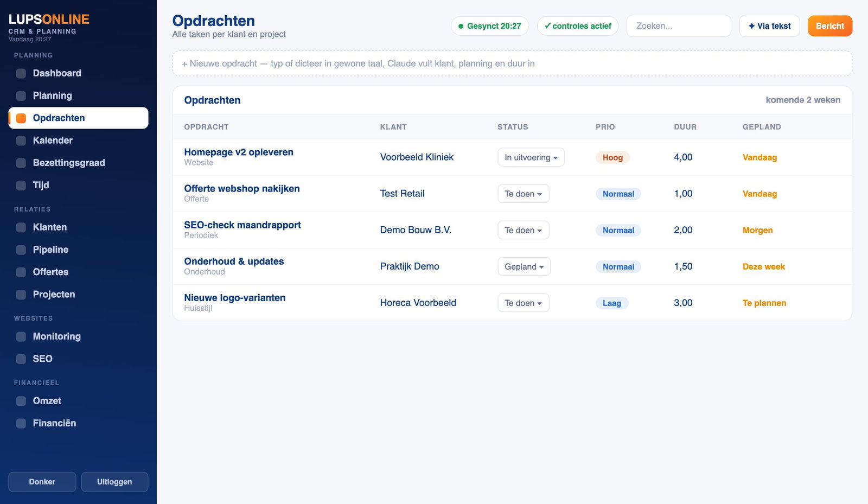Select Bezettingsgraad label in the sidebar
868x504 pixels.
point(69,163)
